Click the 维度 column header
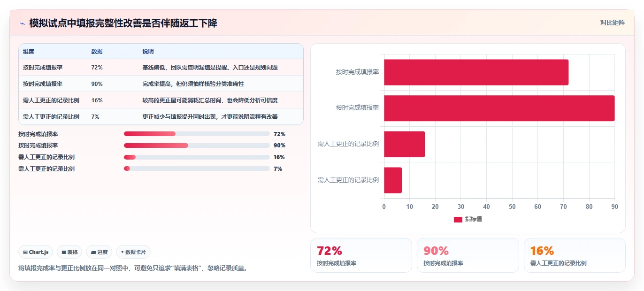Image resolution: width=644 pixels, height=291 pixels. [29, 52]
